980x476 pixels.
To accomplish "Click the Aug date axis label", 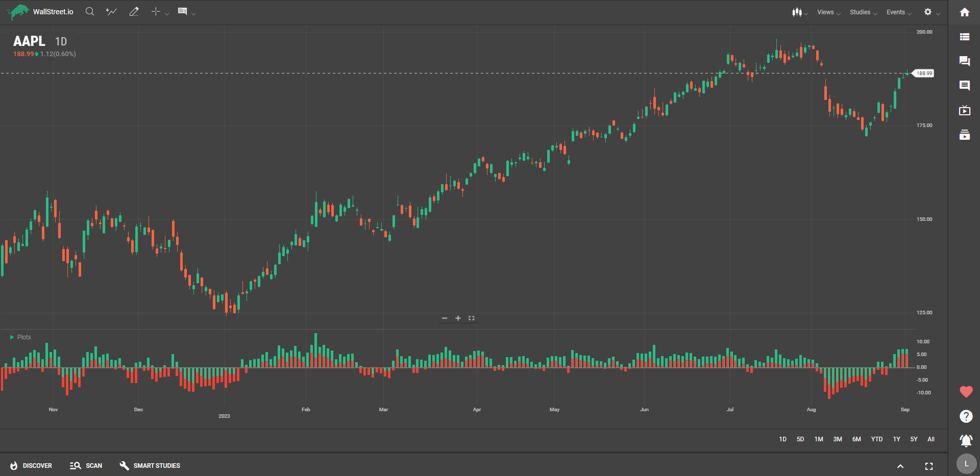I will [x=811, y=410].
